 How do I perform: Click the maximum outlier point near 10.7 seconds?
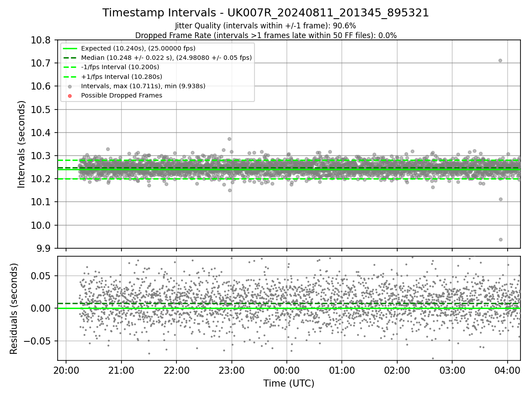click(500, 60)
